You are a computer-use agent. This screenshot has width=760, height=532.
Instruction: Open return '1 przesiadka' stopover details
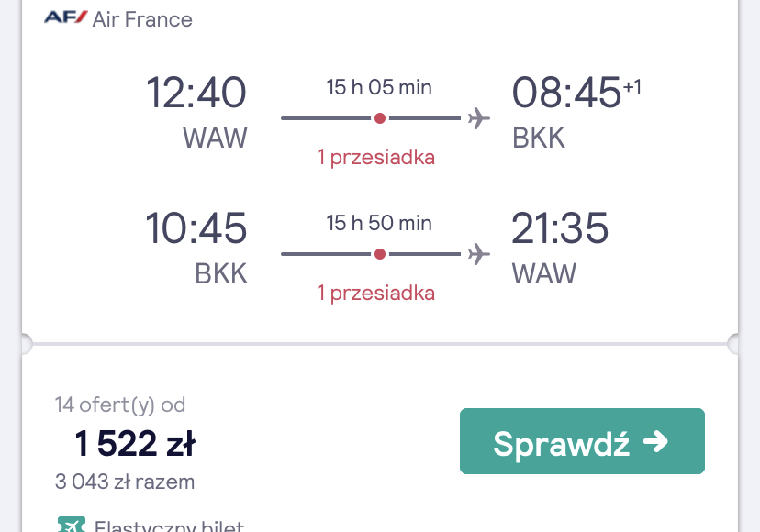(x=376, y=294)
